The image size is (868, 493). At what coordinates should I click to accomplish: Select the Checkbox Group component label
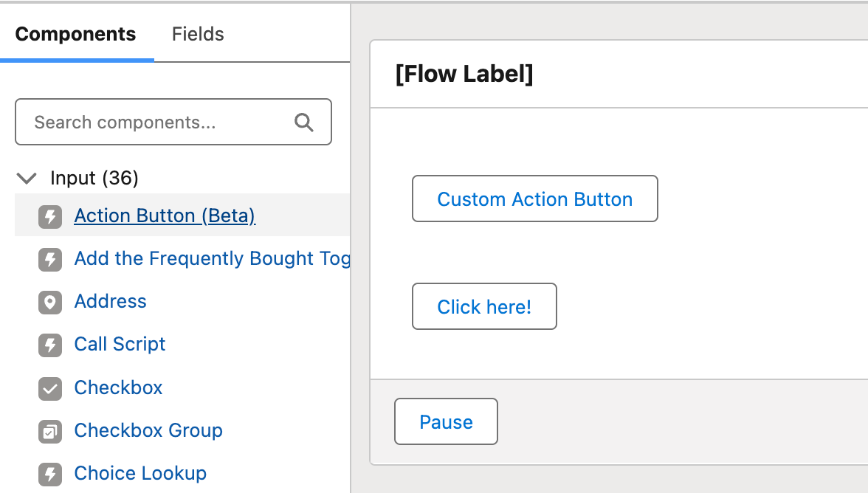(x=148, y=431)
